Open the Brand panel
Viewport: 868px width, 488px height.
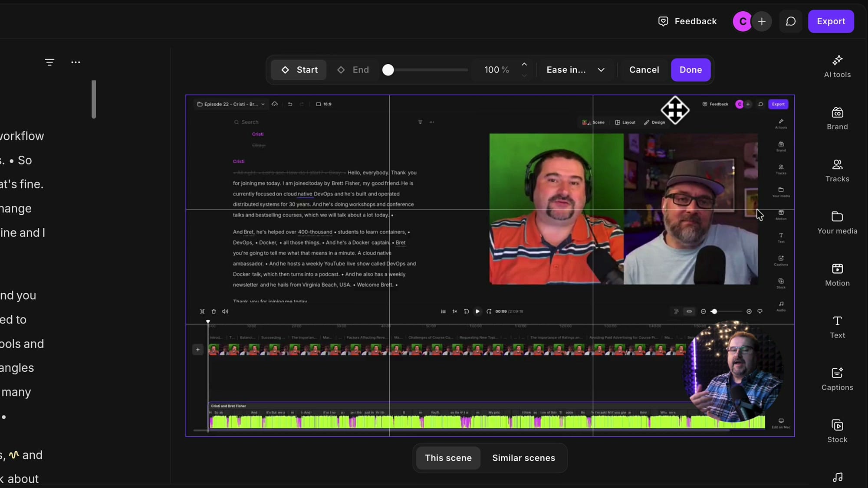[x=837, y=119]
